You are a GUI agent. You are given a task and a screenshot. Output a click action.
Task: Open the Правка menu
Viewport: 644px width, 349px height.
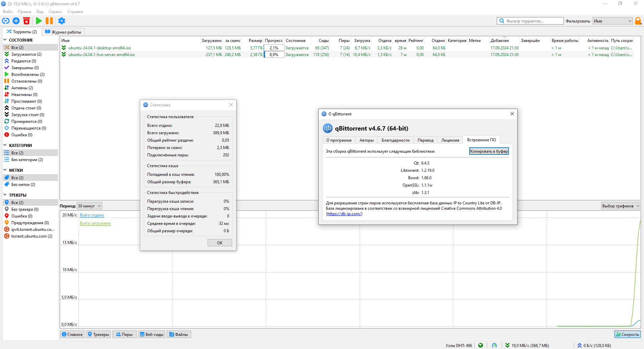click(x=24, y=12)
